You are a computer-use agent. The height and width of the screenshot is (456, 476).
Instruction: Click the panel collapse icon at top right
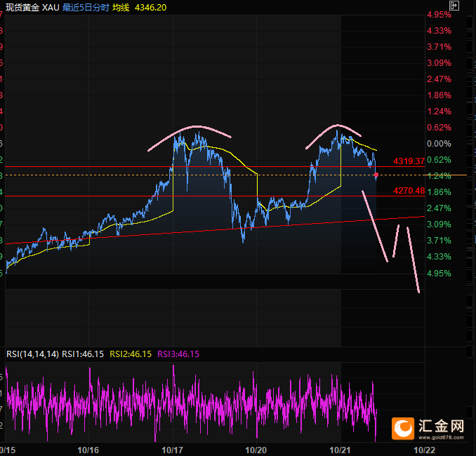[454, 6]
